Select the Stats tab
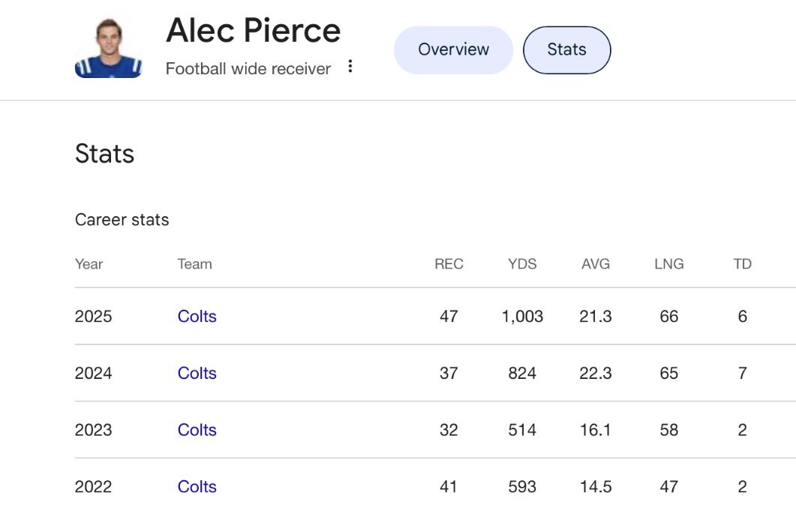This screenshot has width=796, height=532. click(x=566, y=50)
